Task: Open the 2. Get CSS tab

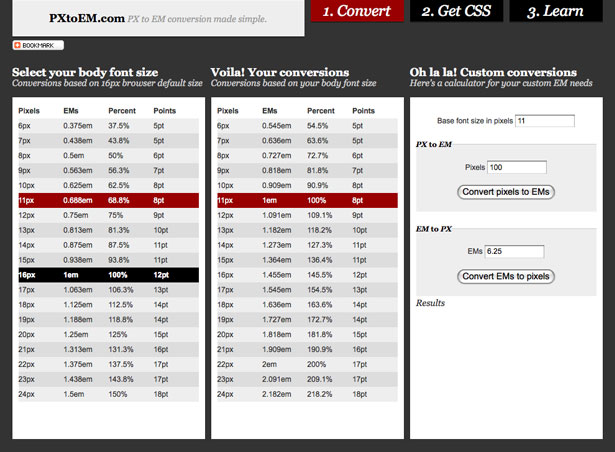Action: [x=456, y=11]
